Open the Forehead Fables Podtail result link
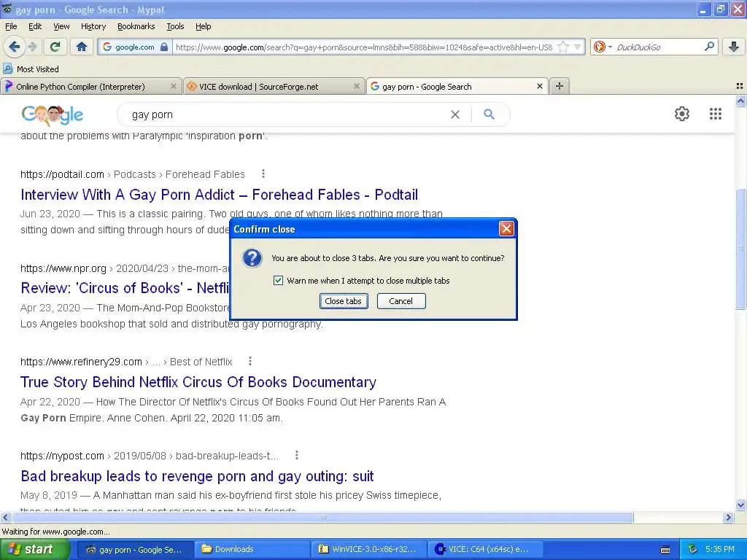 coord(219,195)
